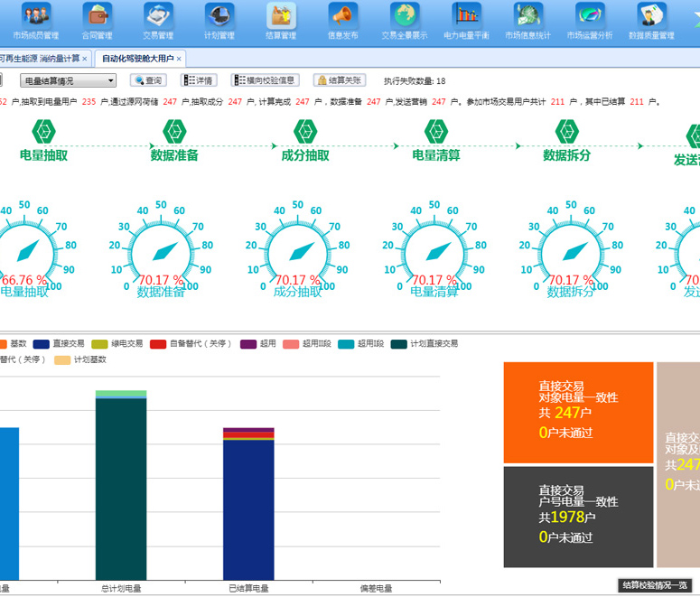Click the 电量抽取 66.76% gauge
Image resolution: width=700 pixels, height=597 pixels.
click(24, 253)
